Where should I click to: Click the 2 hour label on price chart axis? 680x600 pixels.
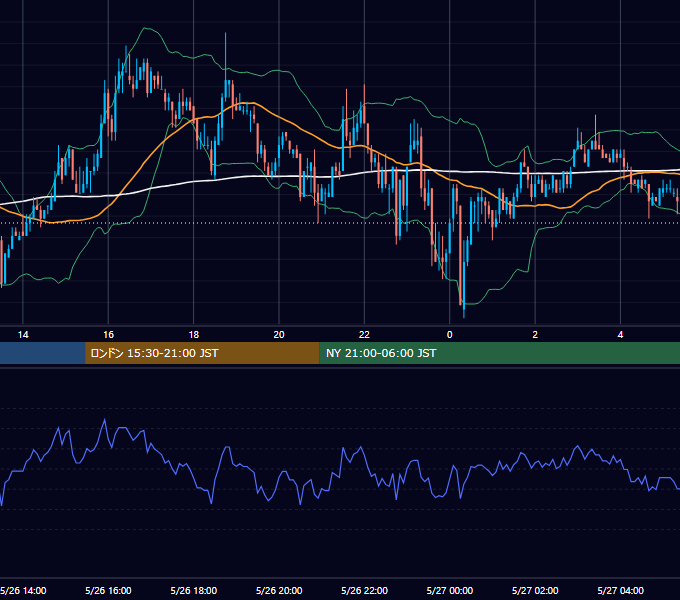[x=535, y=335]
